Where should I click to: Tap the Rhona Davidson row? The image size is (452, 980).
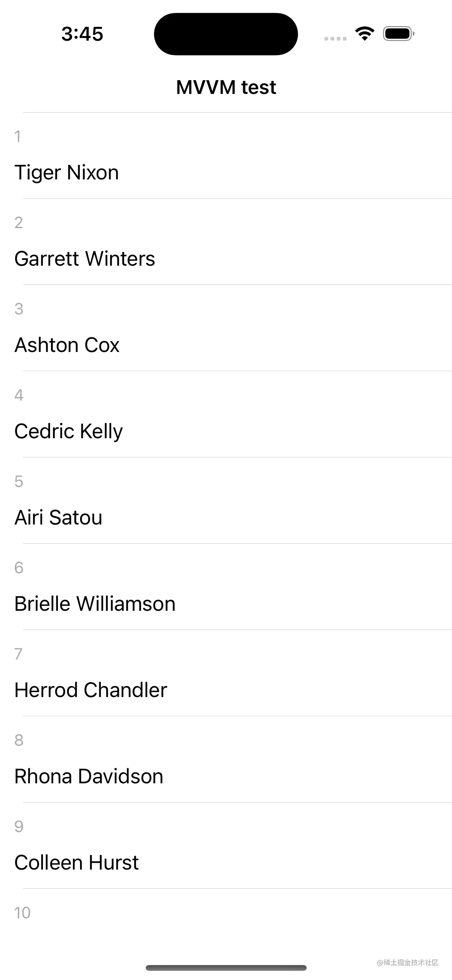tap(226, 759)
